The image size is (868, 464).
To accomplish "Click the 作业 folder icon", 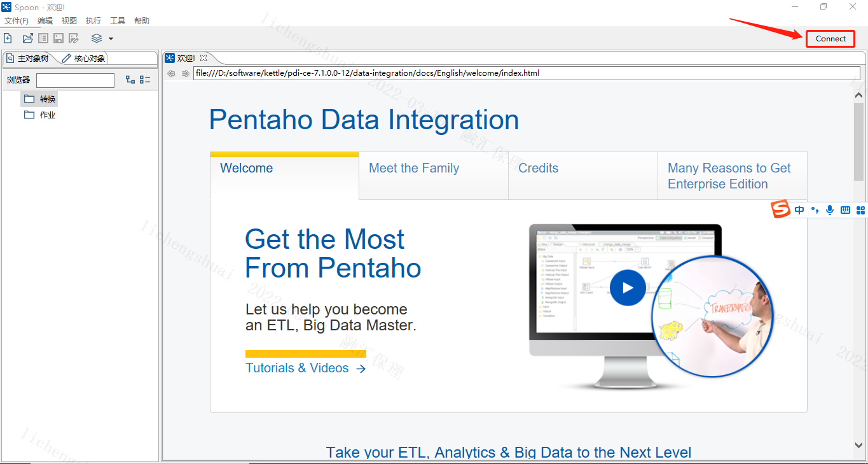I will click(x=29, y=115).
